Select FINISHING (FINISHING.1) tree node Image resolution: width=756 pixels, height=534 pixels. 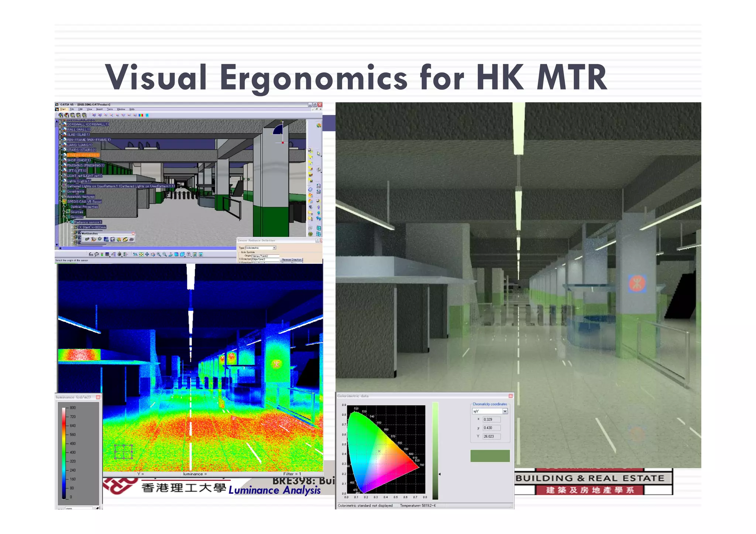tap(86, 165)
